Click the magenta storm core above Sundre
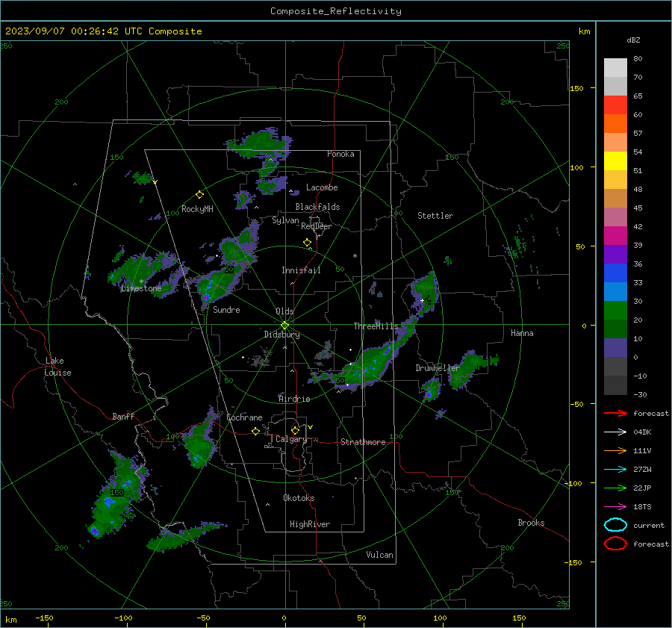 (206, 296)
